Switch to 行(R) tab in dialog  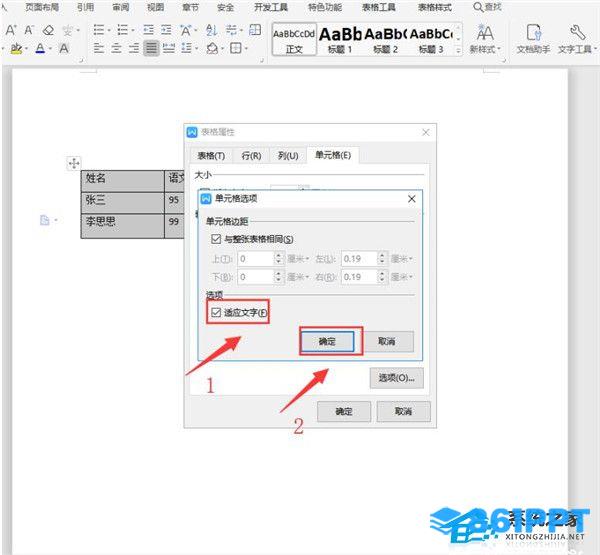[x=251, y=155]
